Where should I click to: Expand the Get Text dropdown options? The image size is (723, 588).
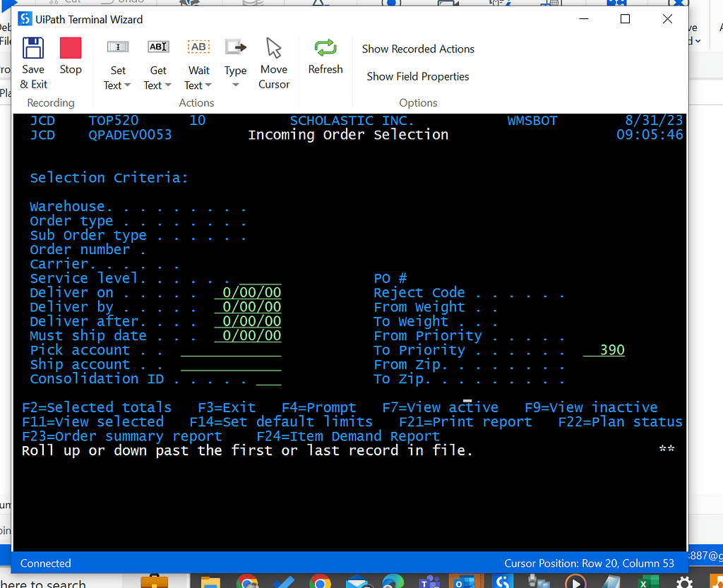167,85
